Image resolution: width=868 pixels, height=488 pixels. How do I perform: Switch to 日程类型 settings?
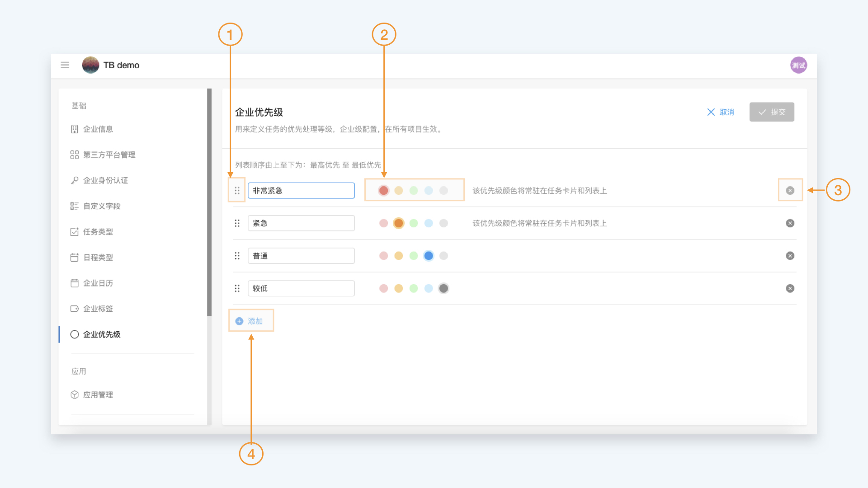[x=98, y=258]
